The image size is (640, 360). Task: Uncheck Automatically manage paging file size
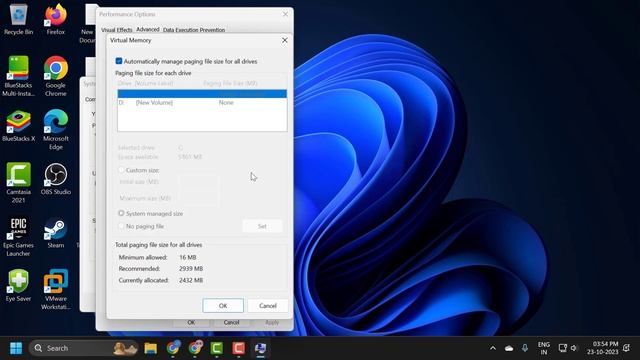[x=119, y=61]
